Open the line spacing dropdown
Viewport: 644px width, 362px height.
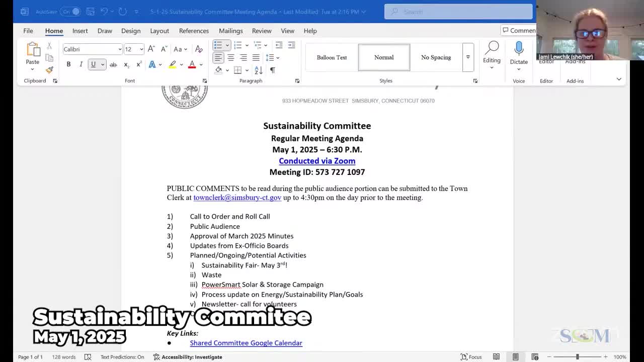point(272,58)
